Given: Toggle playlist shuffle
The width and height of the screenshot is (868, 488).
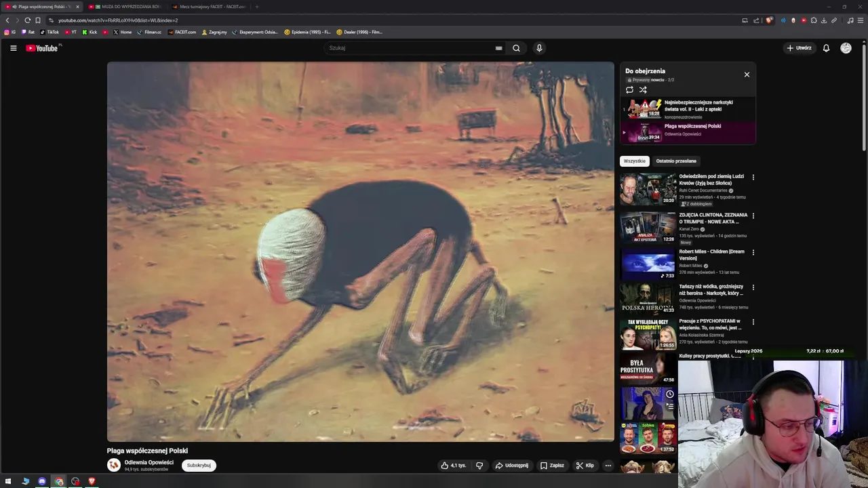Looking at the screenshot, I should [643, 89].
